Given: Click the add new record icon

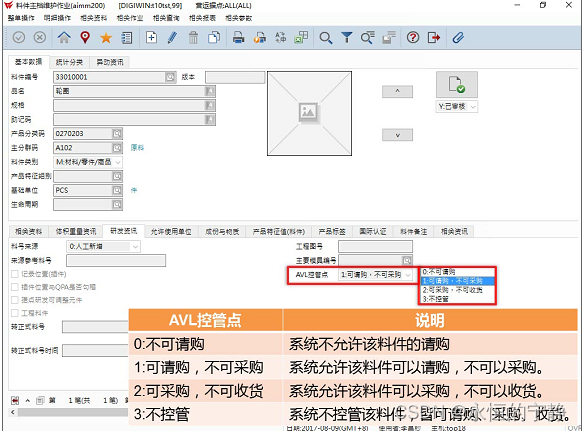Looking at the screenshot, I should (151, 37).
